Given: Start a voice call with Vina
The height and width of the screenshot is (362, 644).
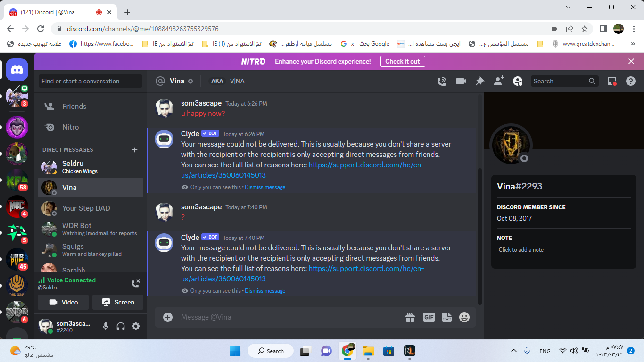Looking at the screenshot, I should tap(442, 81).
